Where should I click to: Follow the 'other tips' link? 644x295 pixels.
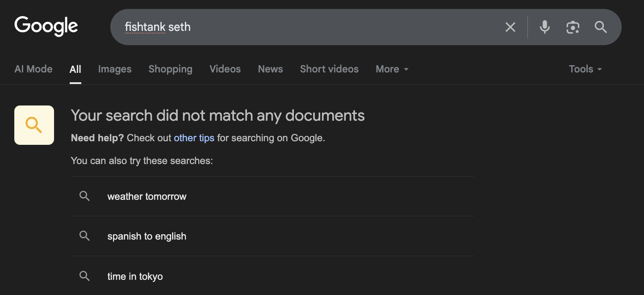[x=194, y=138]
